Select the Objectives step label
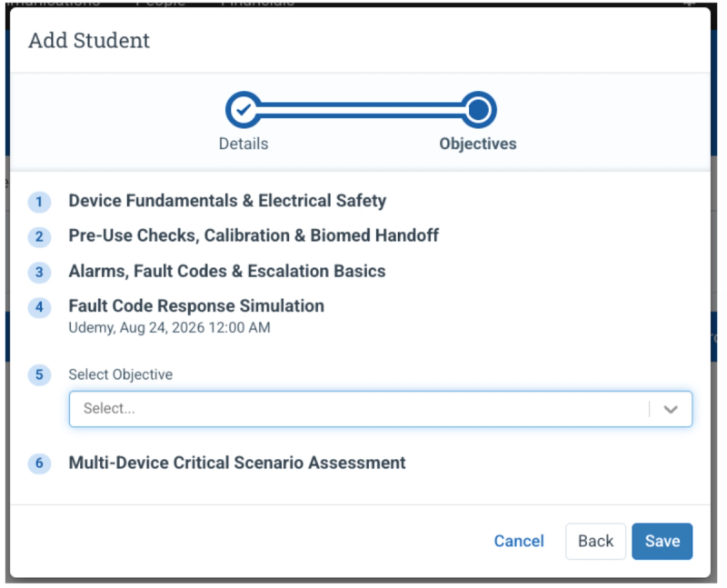 [478, 144]
